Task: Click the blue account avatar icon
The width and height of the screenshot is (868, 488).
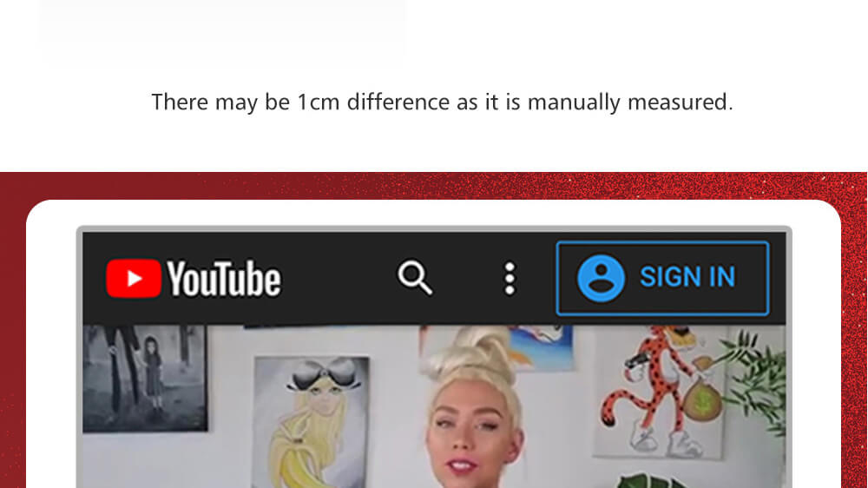Action: tap(601, 278)
